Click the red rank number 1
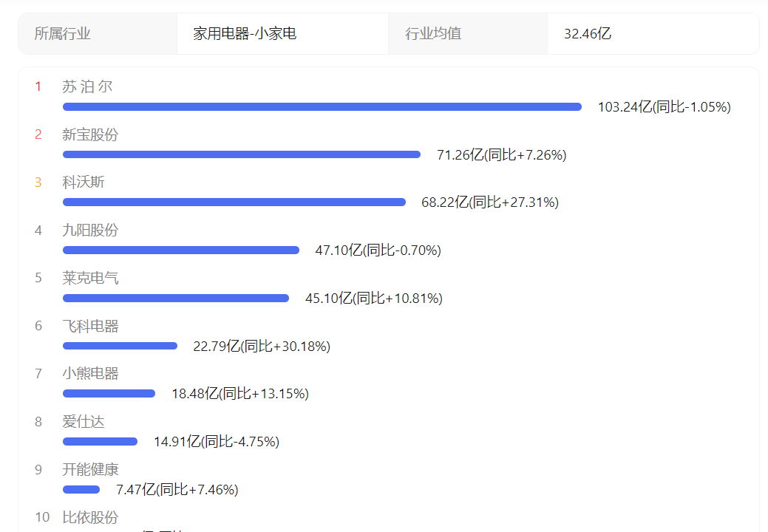 click(38, 86)
